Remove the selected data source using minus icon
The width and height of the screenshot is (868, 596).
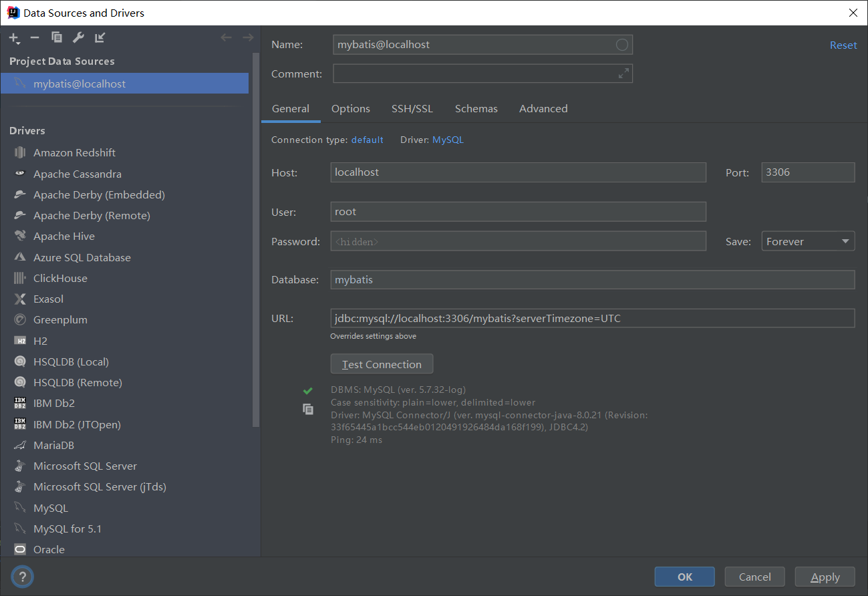click(35, 37)
